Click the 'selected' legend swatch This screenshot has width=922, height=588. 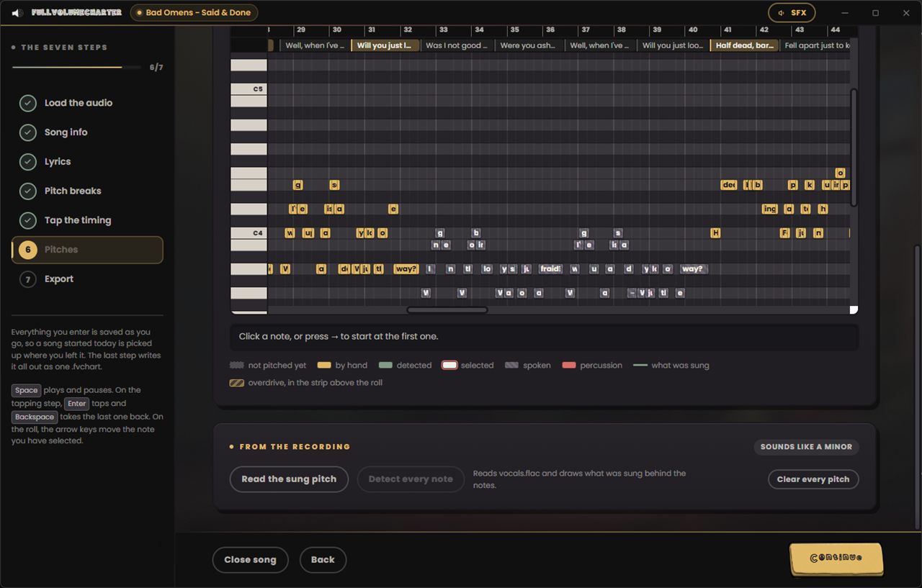(x=449, y=366)
